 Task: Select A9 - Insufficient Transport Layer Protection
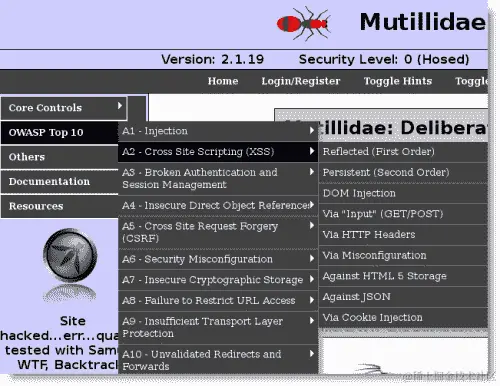pos(218,328)
